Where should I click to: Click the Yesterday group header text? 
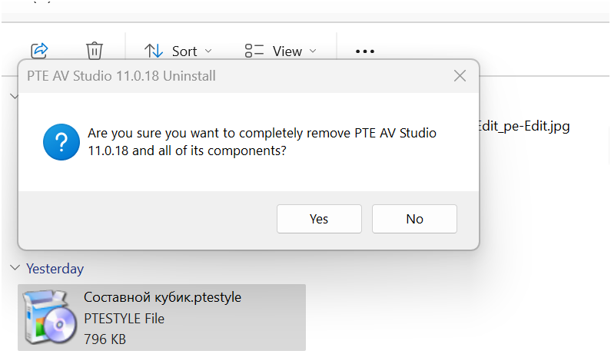(x=55, y=269)
